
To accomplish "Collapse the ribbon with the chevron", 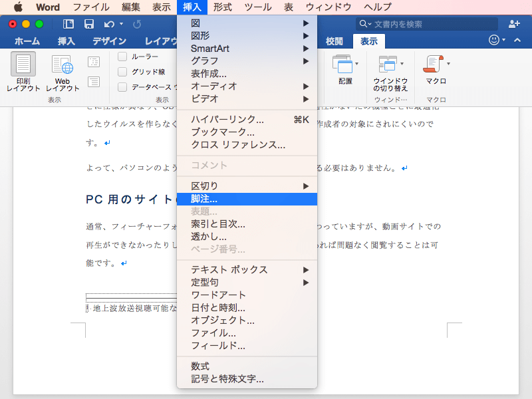I will pyautogui.click(x=517, y=40).
